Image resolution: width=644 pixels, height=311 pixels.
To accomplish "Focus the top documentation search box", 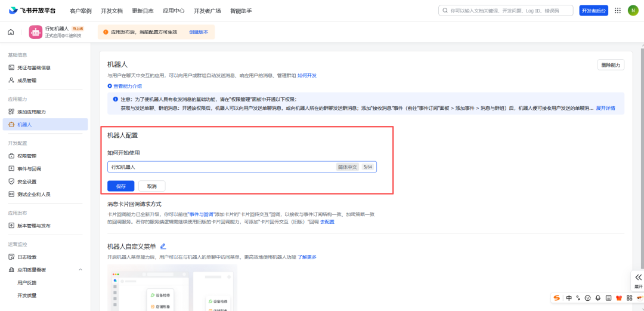I will click(x=506, y=11).
